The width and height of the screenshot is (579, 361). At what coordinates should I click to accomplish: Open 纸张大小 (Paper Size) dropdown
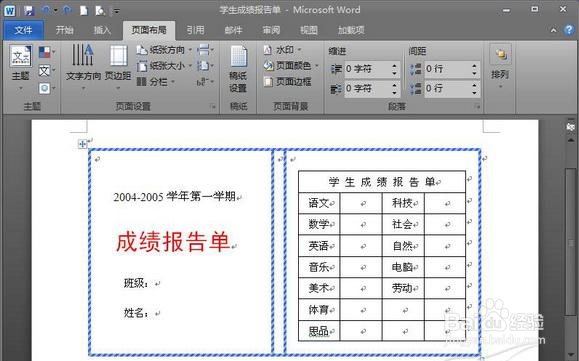point(164,66)
